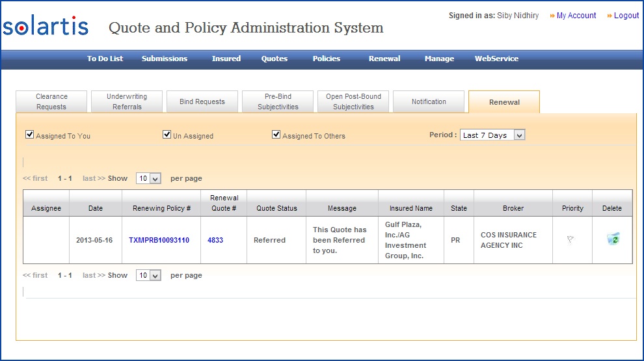Open the Policies menu

click(x=327, y=59)
